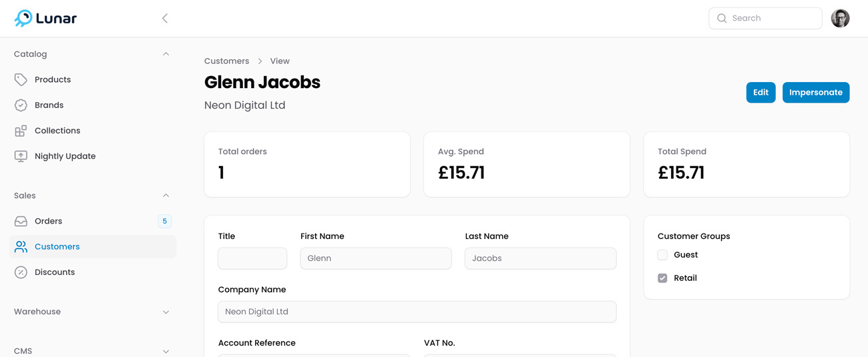Expand the CMS section
The width and height of the screenshot is (868, 357).
[166, 351]
